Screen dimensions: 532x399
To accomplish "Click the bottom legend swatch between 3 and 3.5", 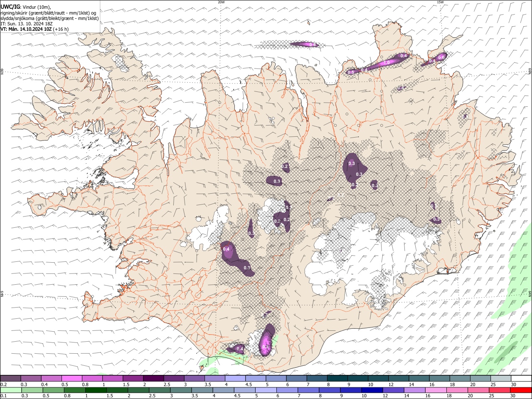I will [181, 390].
